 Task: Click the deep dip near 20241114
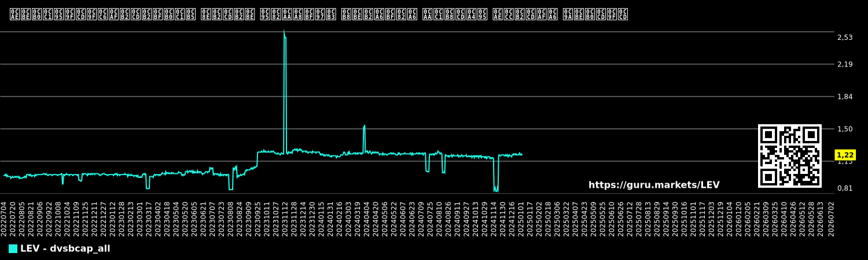click(495, 188)
